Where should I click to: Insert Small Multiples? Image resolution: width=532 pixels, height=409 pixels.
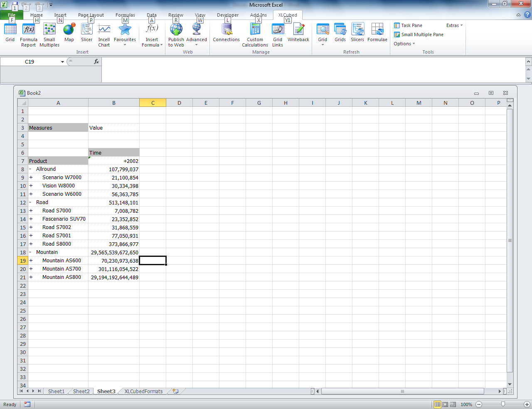[x=49, y=35]
